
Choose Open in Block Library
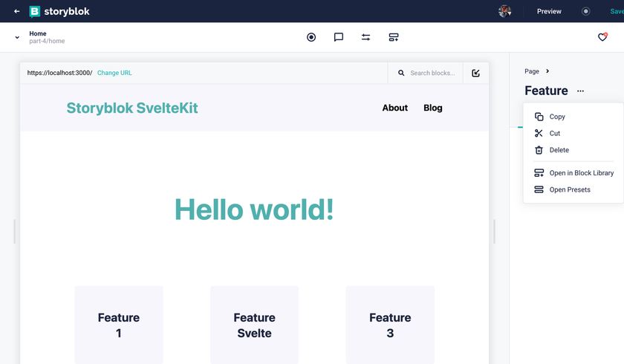tap(573, 173)
